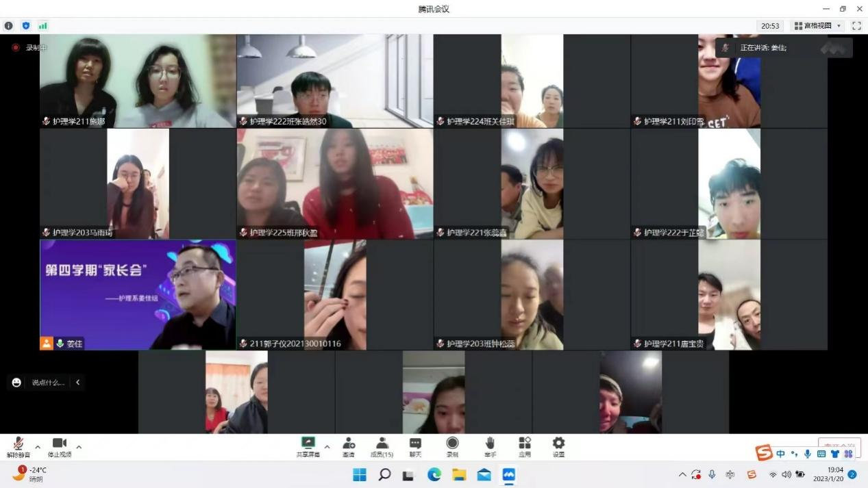868x488 pixels.
Task: Toggle fullscreen mode icon at top-right
Action: click(856, 26)
